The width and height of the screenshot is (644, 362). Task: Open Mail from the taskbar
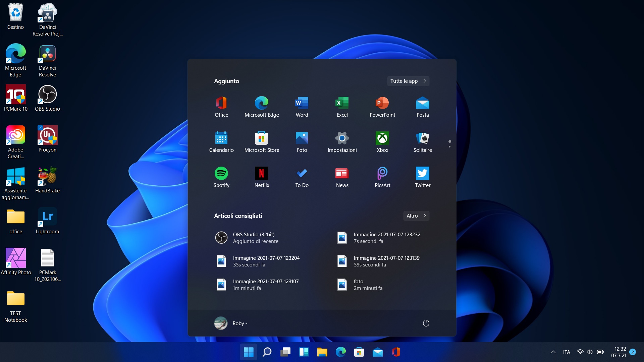(x=378, y=352)
